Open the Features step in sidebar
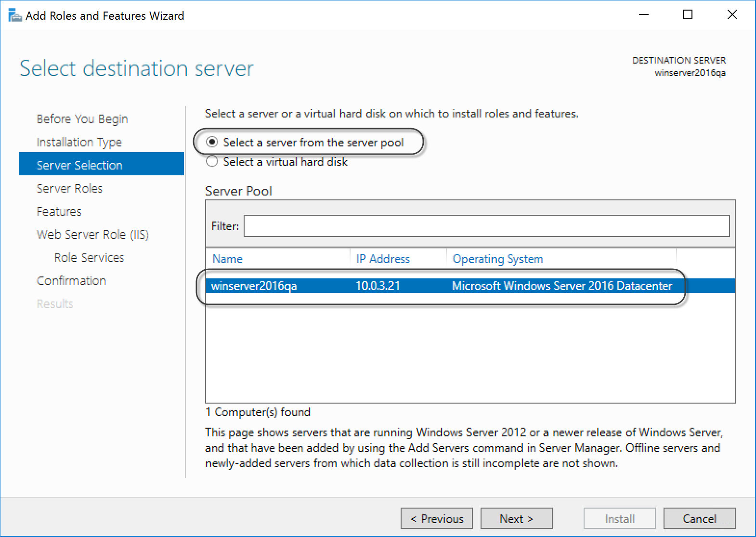Screen dimensions: 756x537 pos(59,211)
